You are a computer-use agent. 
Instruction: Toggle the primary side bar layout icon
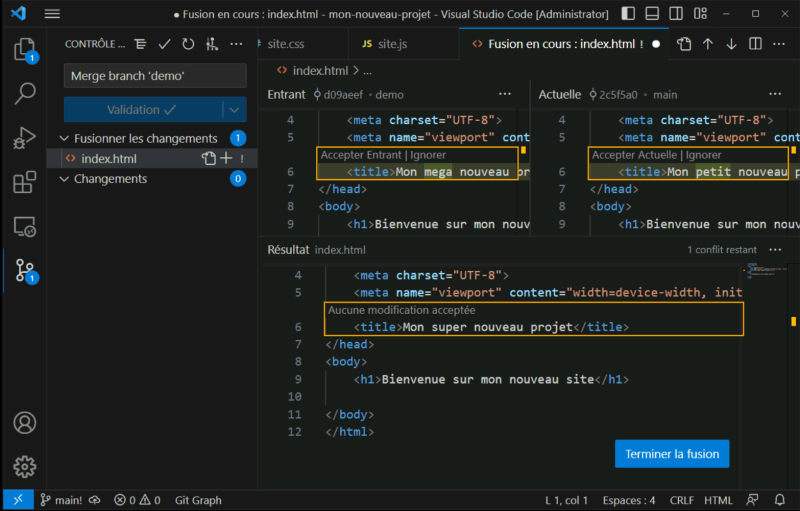628,14
